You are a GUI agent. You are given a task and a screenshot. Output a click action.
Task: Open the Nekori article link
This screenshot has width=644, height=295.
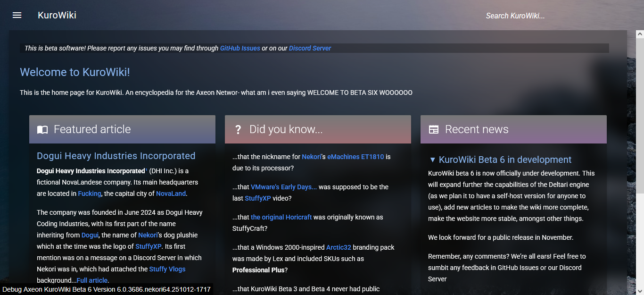click(148, 235)
